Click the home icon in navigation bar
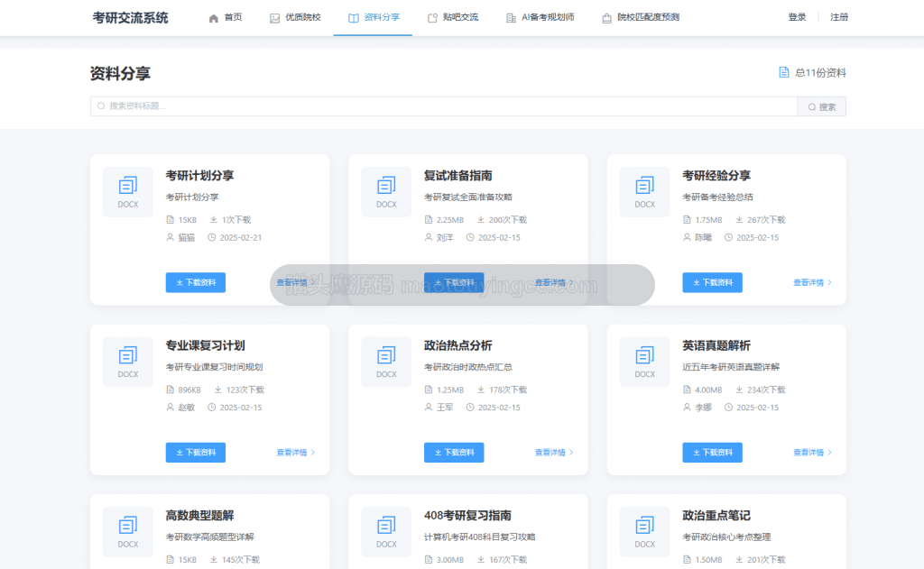The image size is (924, 569). point(213,18)
